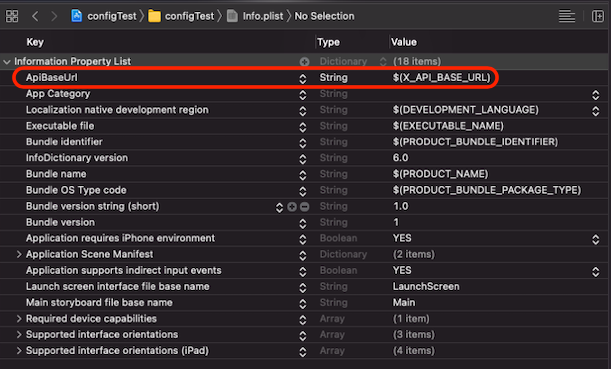This screenshot has height=369, width=611.
Task: Open key stepper for Executable file
Action: click(x=303, y=127)
